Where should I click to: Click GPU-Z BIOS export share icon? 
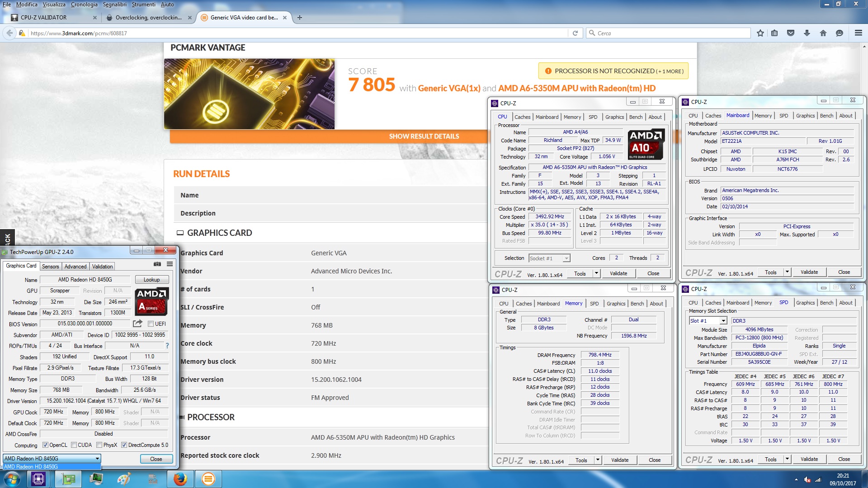tap(137, 324)
